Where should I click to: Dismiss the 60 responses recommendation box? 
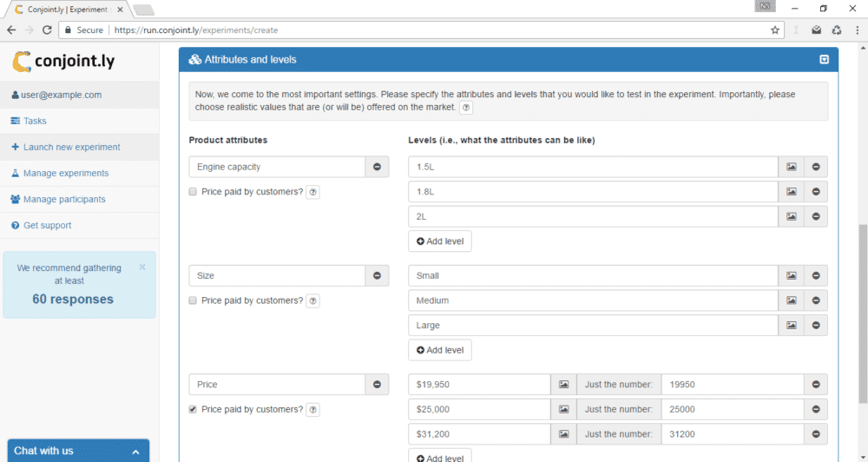[142, 267]
